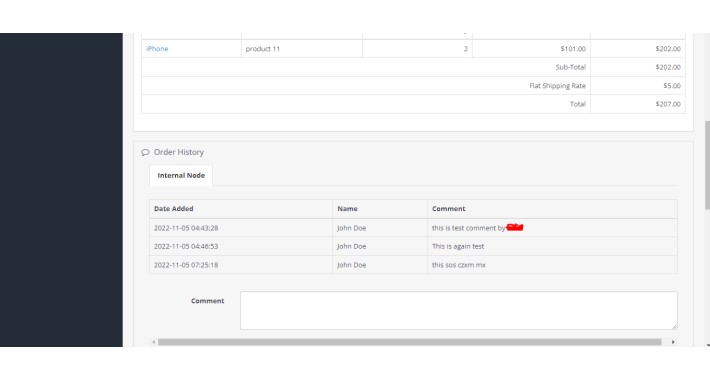
Task: Click the horizontal scrollbar left arrow
Action: point(154,342)
